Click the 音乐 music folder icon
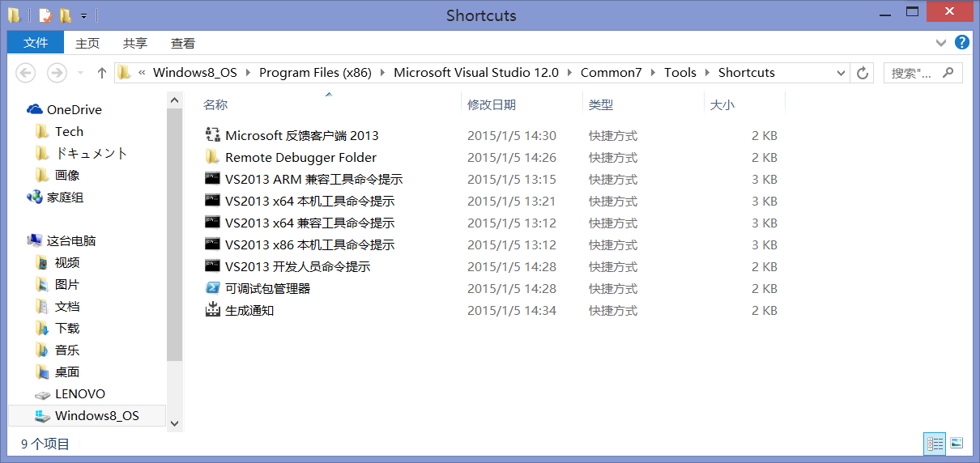The width and height of the screenshot is (980, 463). 43,350
